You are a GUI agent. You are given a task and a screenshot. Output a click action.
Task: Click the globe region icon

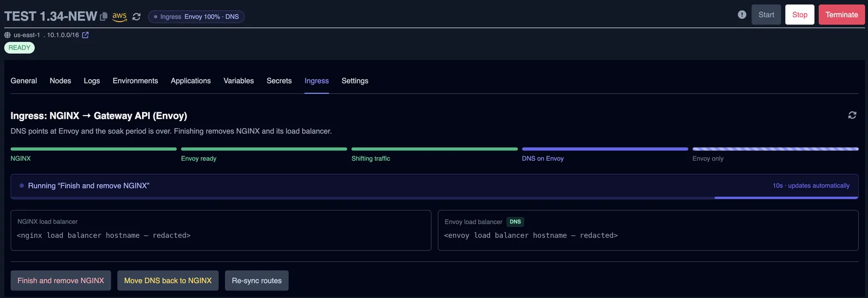click(x=8, y=35)
